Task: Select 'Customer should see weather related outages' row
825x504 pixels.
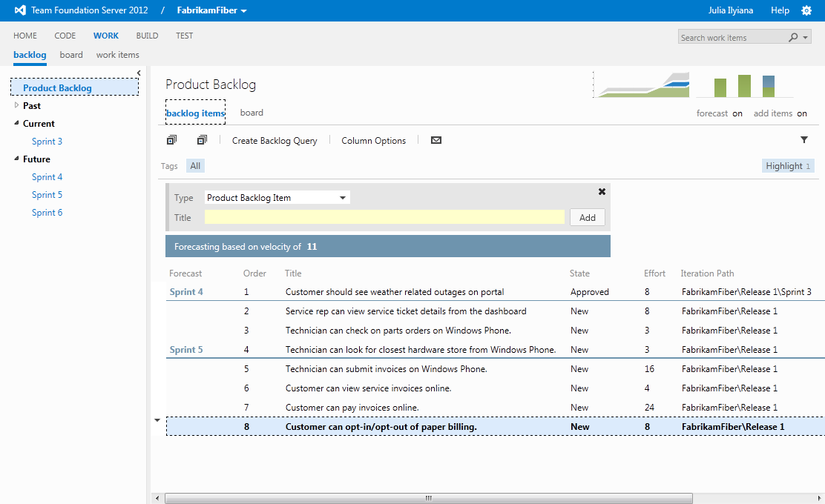Action: pyautogui.click(x=496, y=292)
